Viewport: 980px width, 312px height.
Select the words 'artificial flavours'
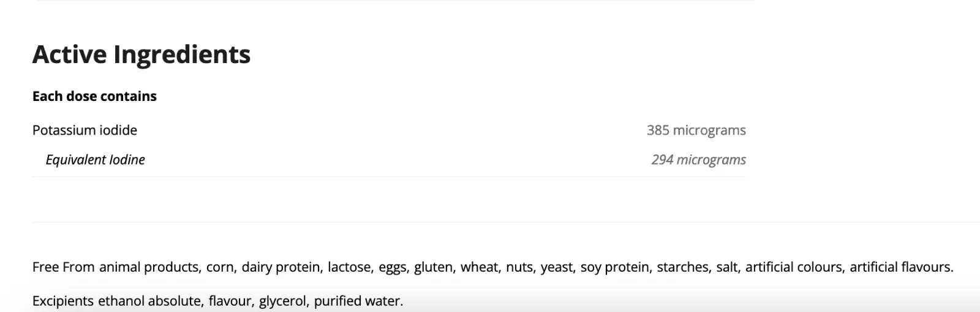point(899,267)
